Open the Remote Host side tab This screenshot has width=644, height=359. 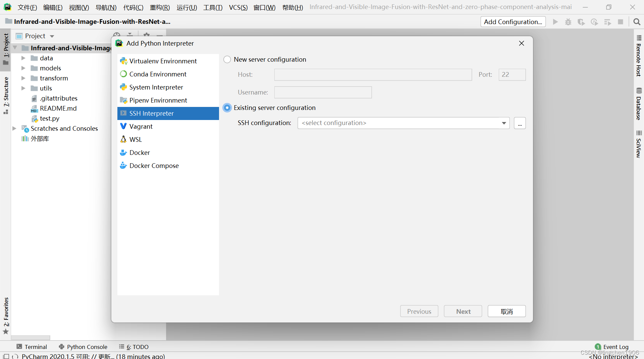coord(639,56)
